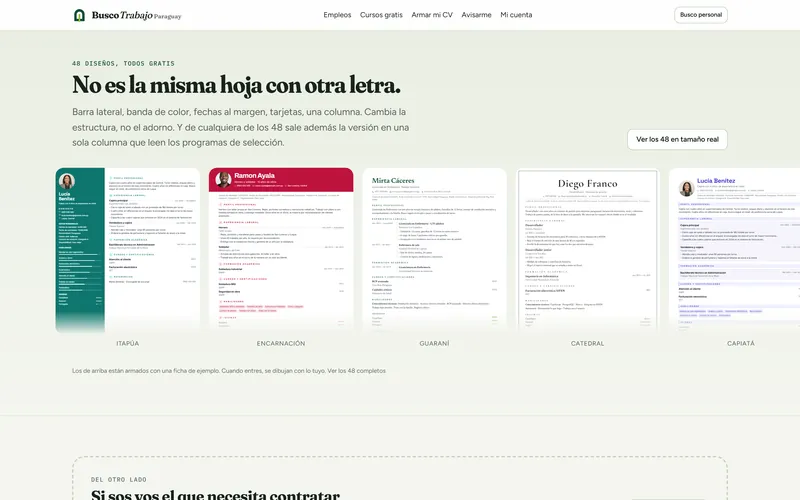The image size is (800, 500).
Task: Click the ENCARNACIÓN template label
Action: pyautogui.click(x=281, y=343)
